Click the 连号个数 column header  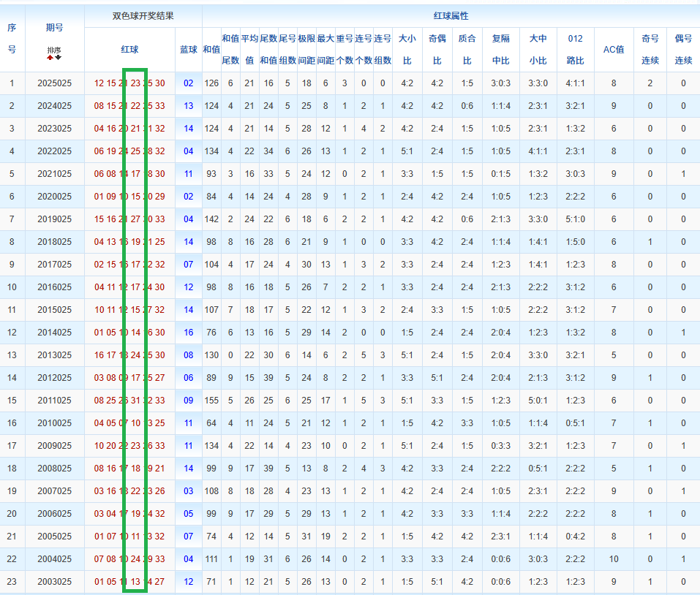(x=364, y=50)
